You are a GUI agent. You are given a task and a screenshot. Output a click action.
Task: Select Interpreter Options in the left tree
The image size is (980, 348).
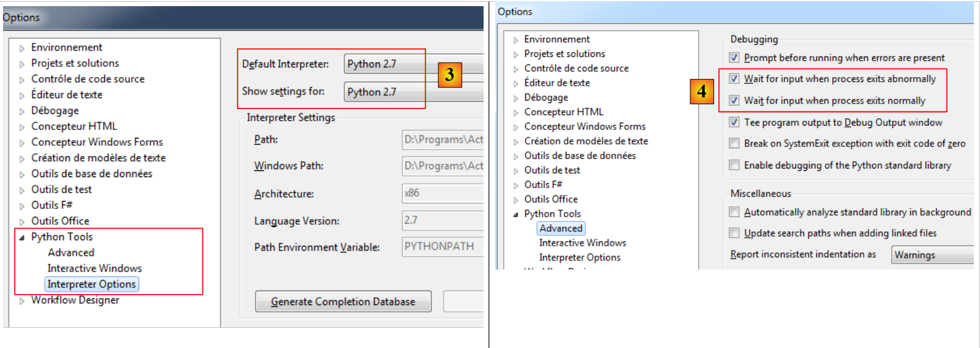coord(91,284)
